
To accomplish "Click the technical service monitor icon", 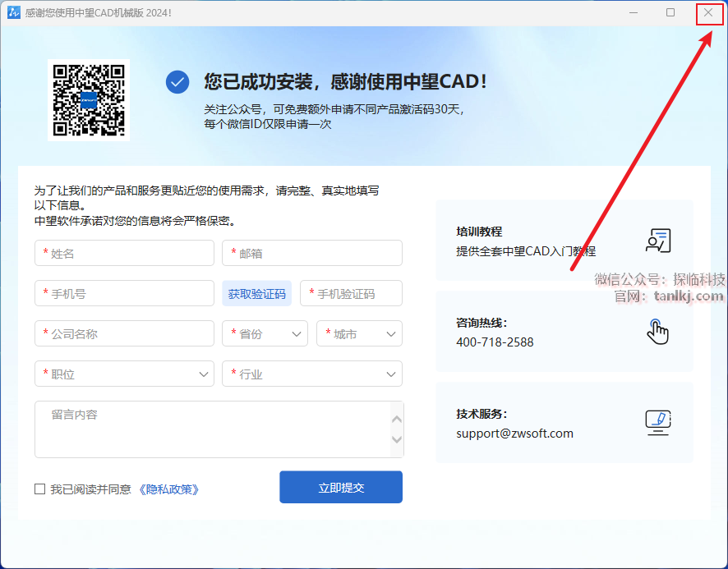I will pyautogui.click(x=658, y=422).
